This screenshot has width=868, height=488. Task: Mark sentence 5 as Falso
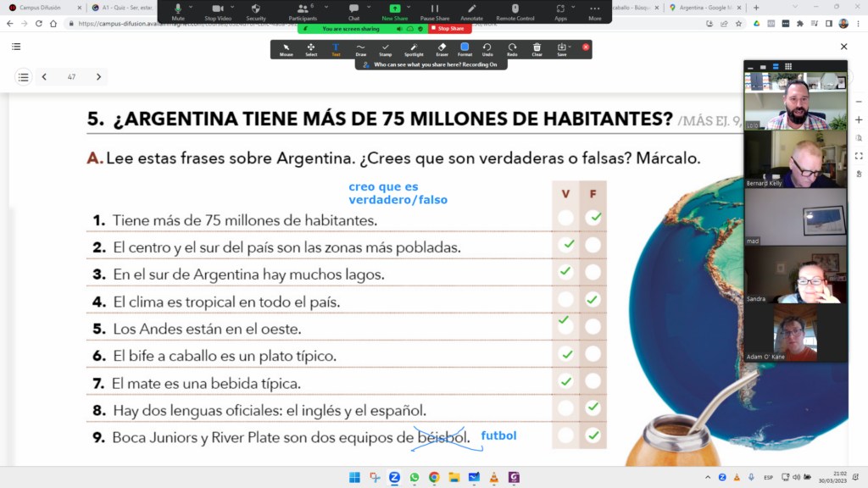click(593, 326)
